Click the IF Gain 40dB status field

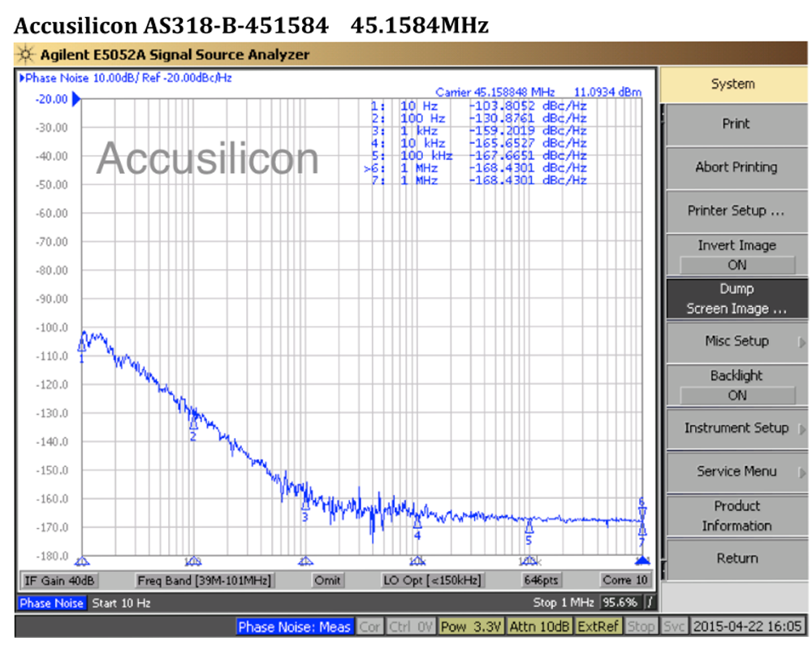[x=59, y=581]
